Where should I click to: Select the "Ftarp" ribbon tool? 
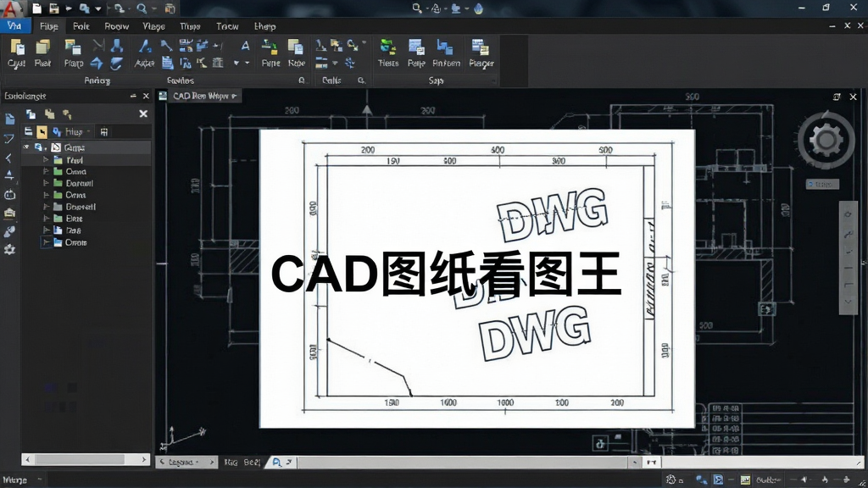pyautogui.click(x=73, y=53)
